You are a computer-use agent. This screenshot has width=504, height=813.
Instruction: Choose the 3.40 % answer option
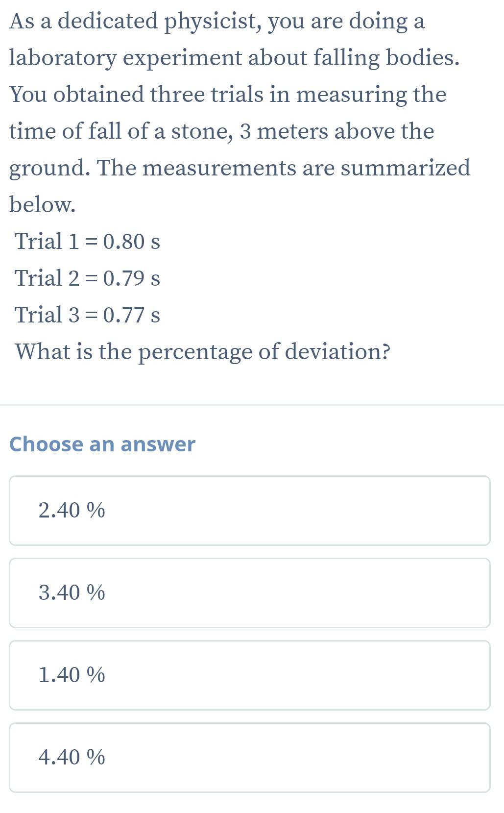250,592
